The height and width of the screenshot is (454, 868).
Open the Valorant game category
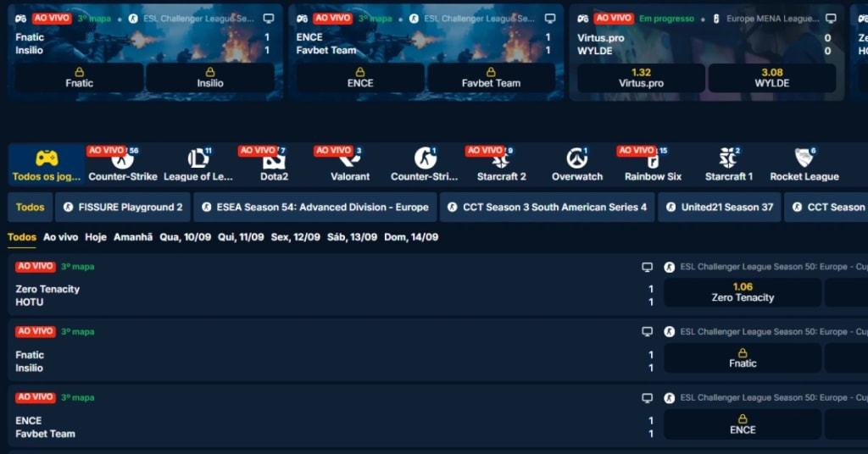[350, 165]
